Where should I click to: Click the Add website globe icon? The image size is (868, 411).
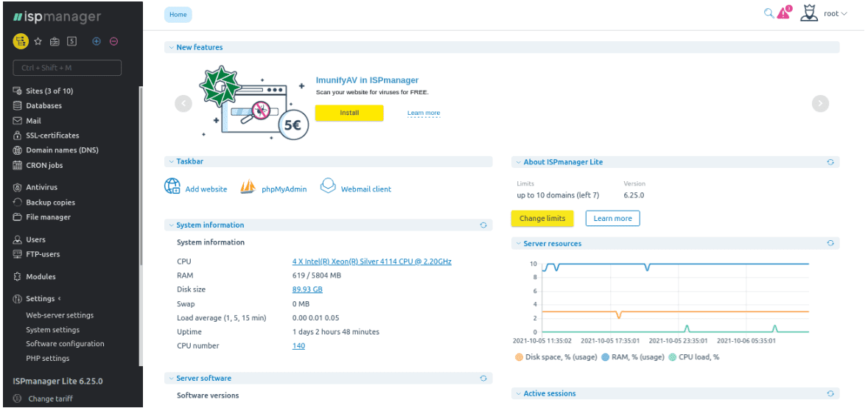point(172,186)
